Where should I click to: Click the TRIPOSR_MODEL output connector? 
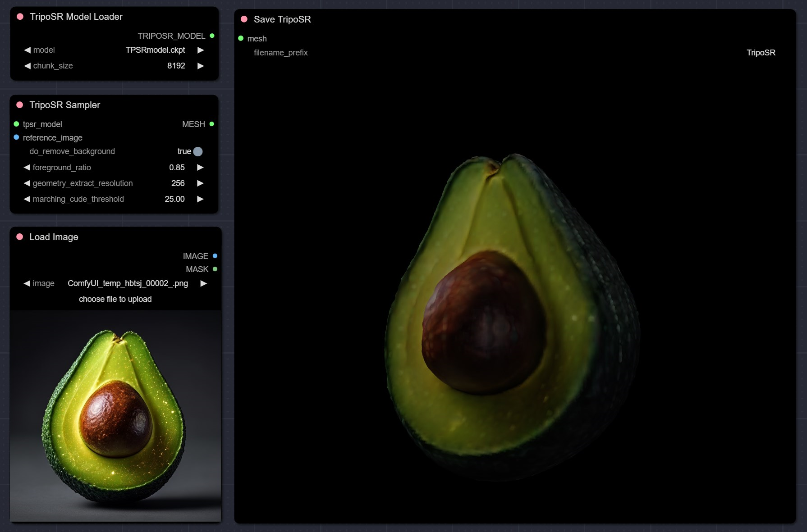(212, 36)
